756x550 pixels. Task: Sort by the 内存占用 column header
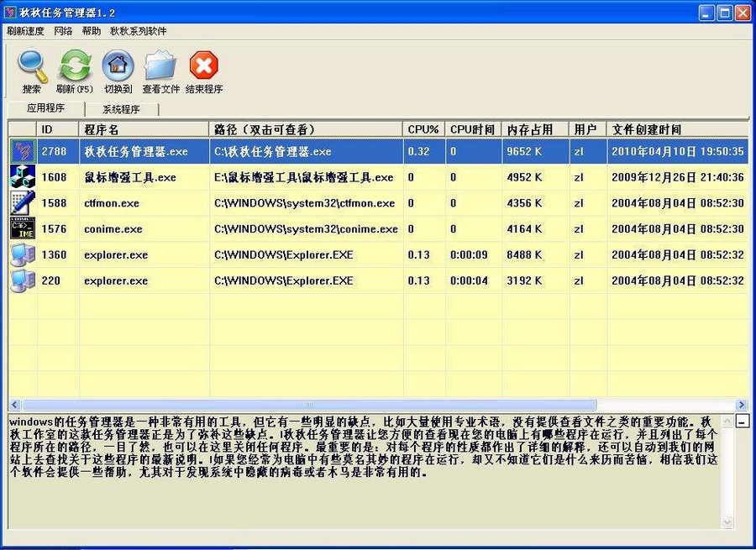point(530,129)
